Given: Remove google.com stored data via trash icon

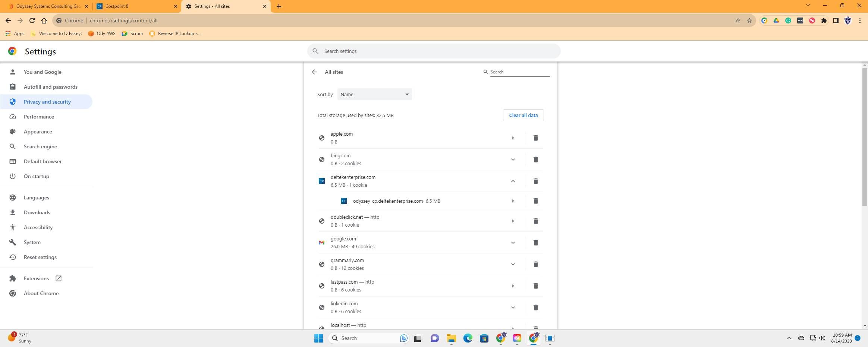Looking at the screenshot, I should pyautogui.click(x=535, y=243).
